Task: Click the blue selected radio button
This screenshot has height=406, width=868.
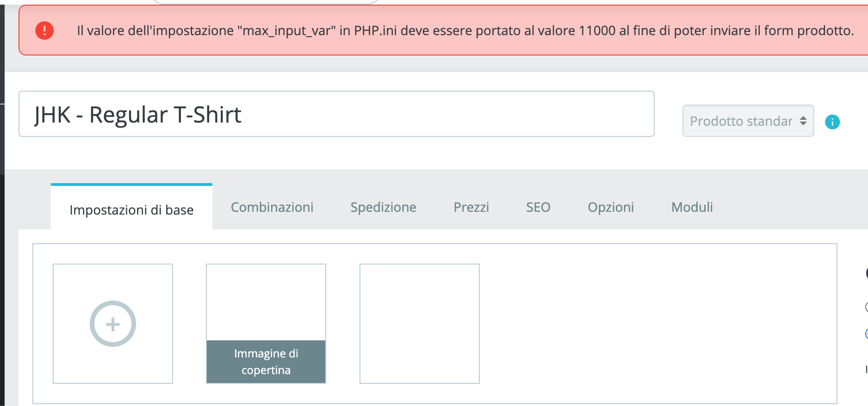Action: [866, 333]
